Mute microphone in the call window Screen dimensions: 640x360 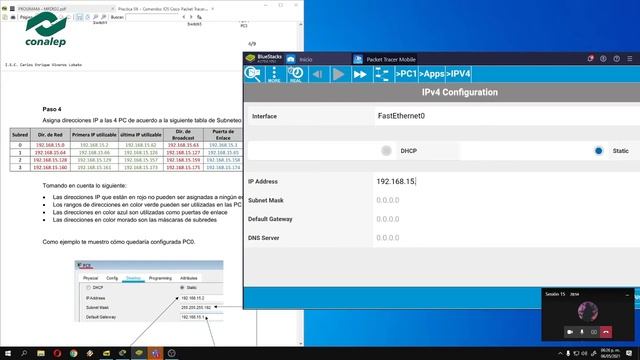click(582, 332)
